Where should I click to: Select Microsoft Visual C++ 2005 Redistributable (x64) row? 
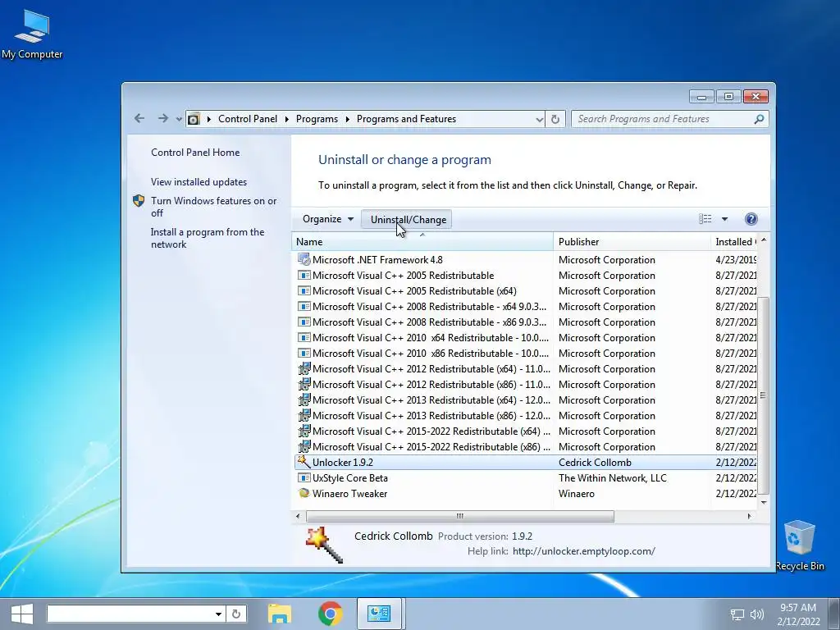(525, 291)
